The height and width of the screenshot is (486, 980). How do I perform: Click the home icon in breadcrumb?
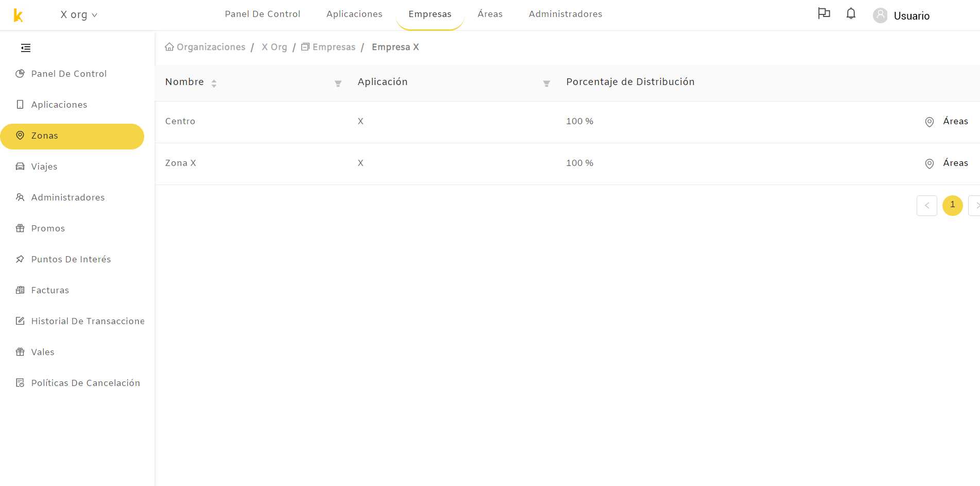(x=169, y=47)
